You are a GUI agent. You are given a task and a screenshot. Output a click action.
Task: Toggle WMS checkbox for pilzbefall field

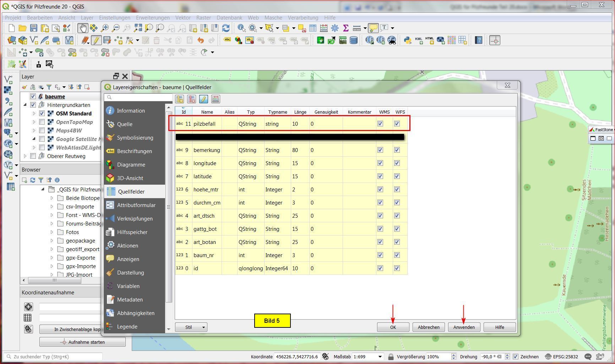pyautogui.click(x=380, y=124)
